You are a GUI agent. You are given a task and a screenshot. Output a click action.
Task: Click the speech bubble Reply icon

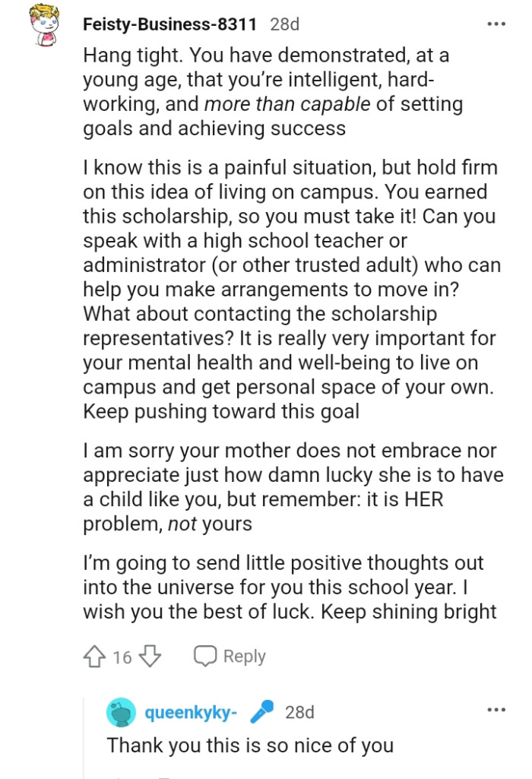206,655
